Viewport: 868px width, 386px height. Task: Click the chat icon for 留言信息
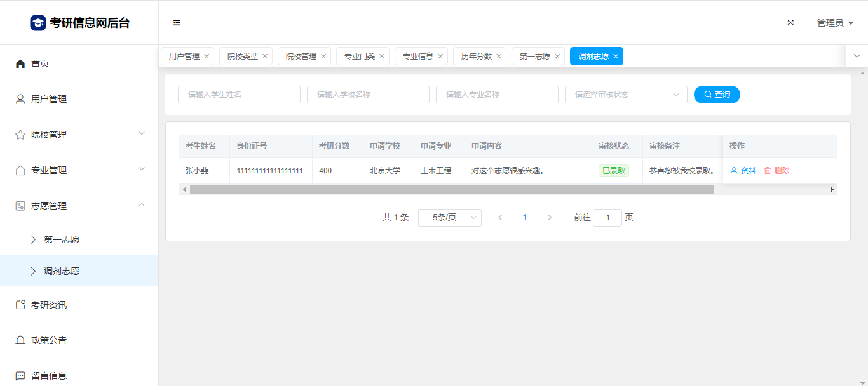pyautogui.click(x=20, y=376)
